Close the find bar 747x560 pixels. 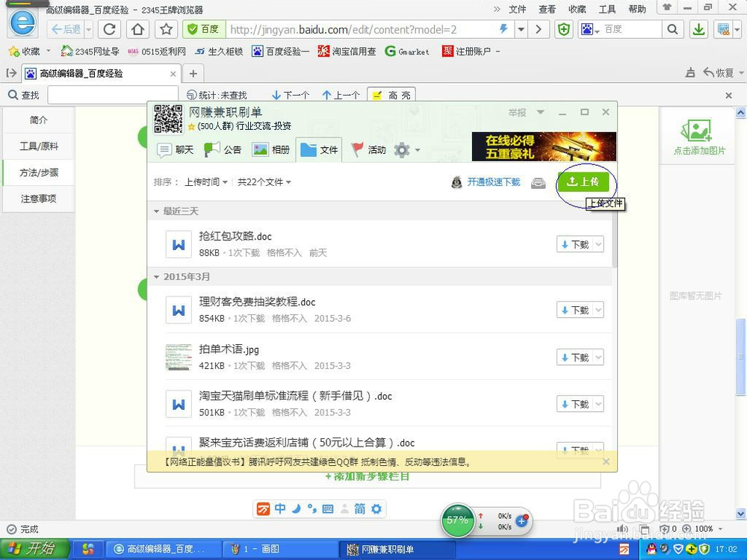tap(728, 96)
